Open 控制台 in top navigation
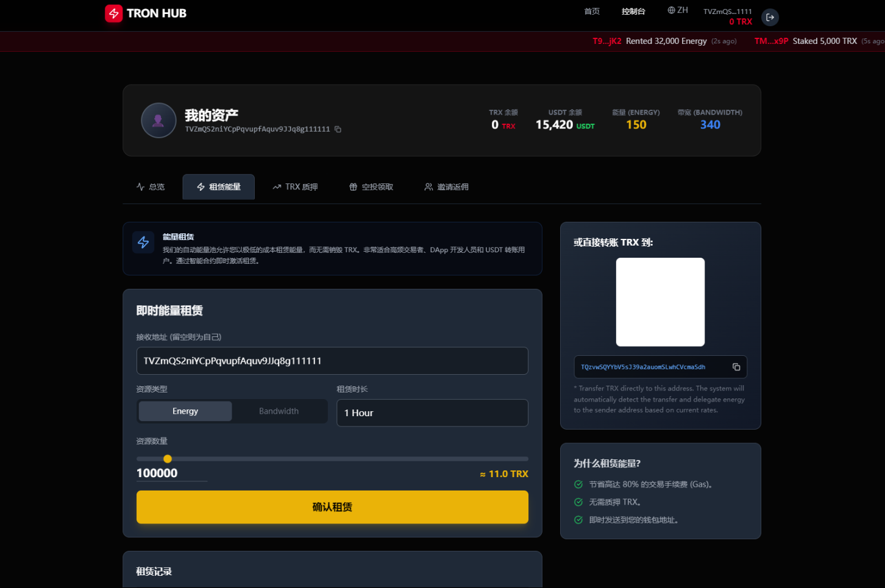The height and width of the screenshot is (588, 885). 633,12
